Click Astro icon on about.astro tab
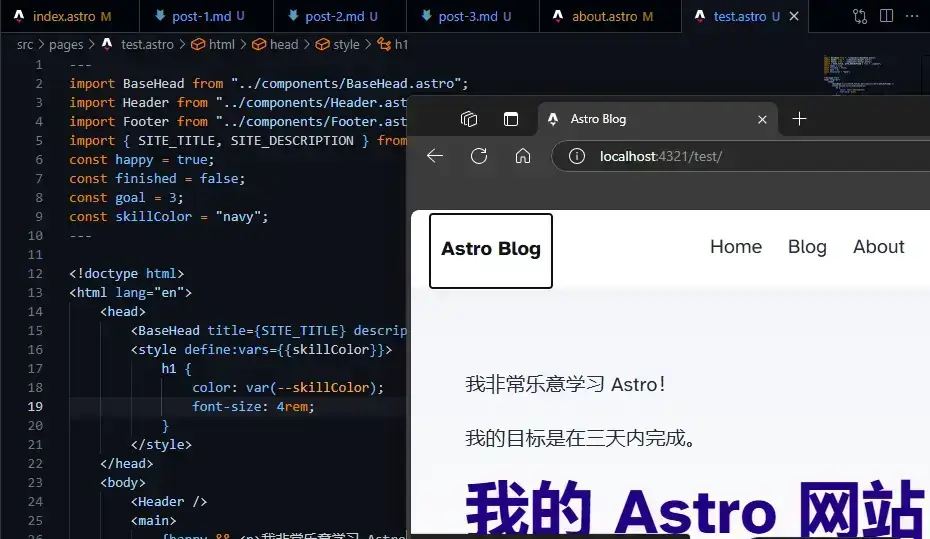 click(558, 16)
